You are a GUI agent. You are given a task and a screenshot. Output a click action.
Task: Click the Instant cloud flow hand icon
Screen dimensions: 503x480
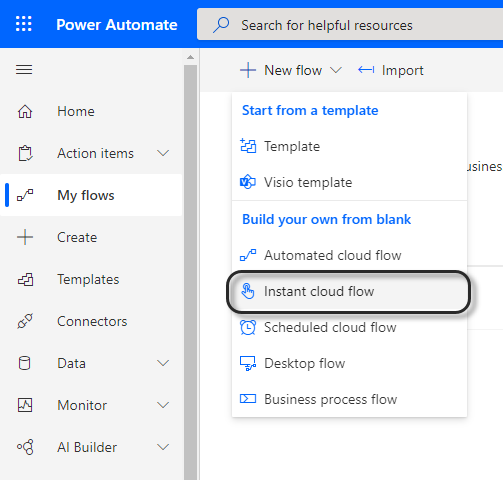[248, 291]
